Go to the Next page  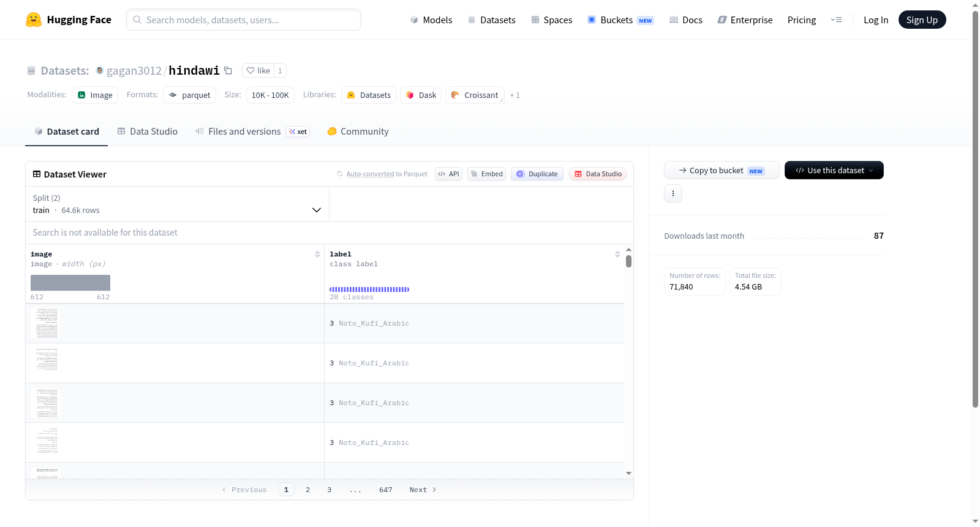click(423, 490)
